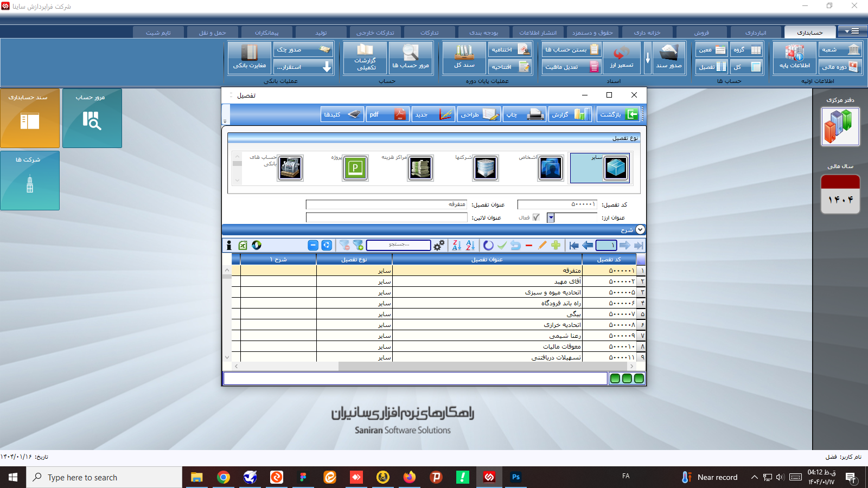The image size is (868, 488).
Task: Select the green پروژه (project) detail type icon
Action: [x=355, y=168]
